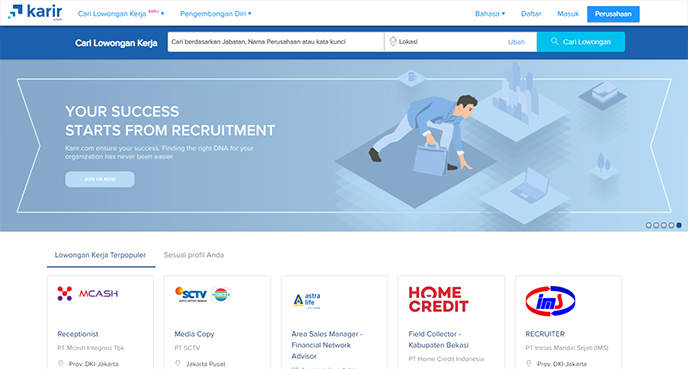
Task: Select the fourth carousel dot indicator
Action: 671,225
